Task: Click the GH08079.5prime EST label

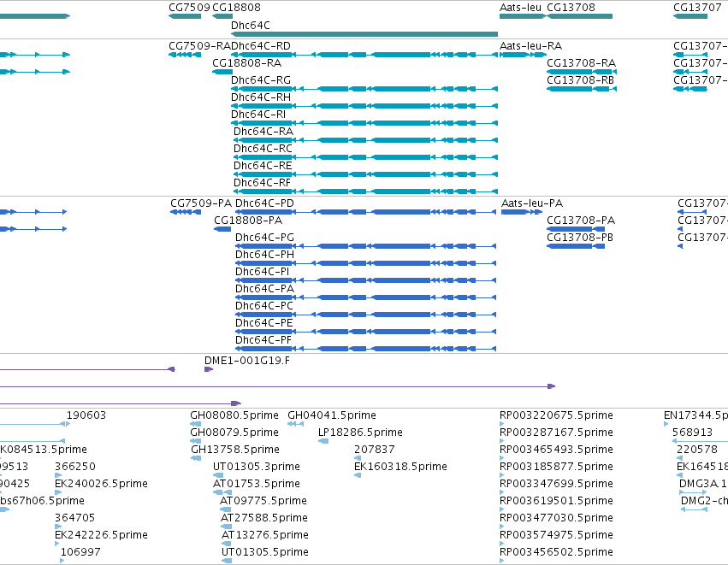Action: coord(234,433)
